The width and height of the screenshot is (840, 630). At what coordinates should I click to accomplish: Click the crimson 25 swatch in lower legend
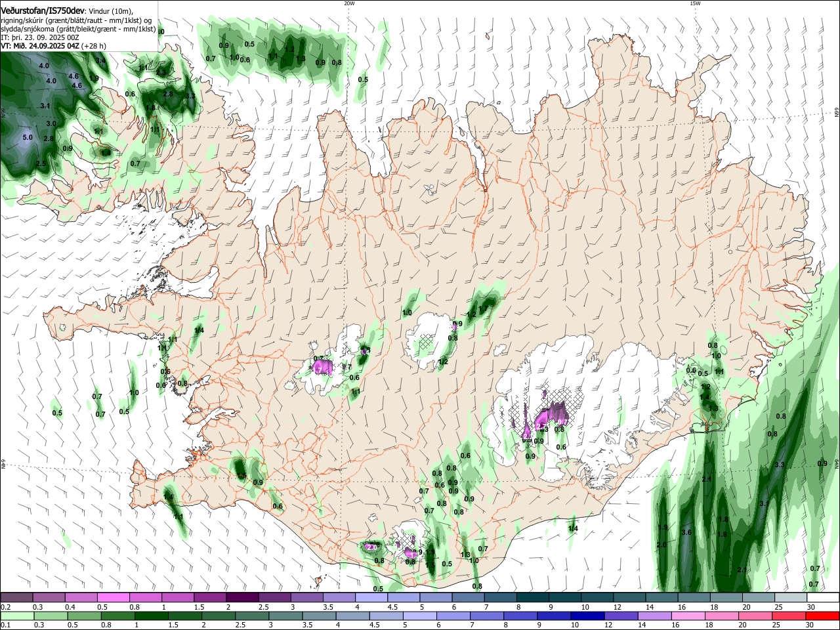pos(789,616)
